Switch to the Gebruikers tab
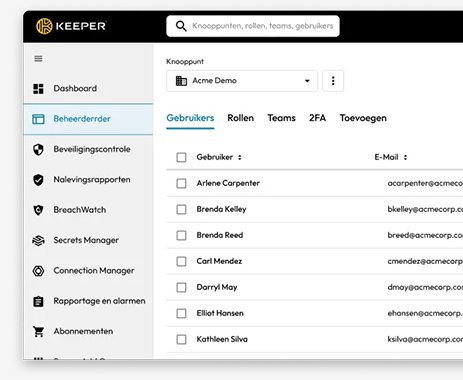Image resolution: width=463 pixels, height=380 pixels. pos(190,118)
